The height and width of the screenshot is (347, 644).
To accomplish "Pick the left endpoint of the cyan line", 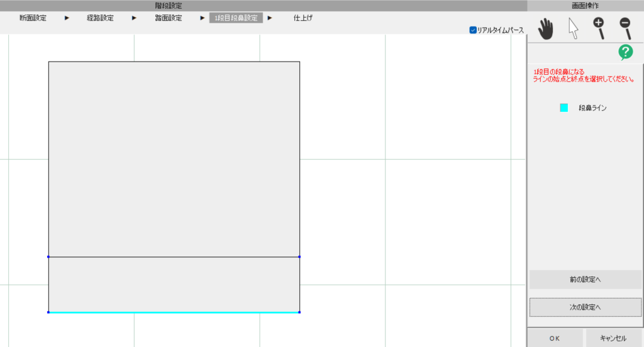I will tap(48, 312).
